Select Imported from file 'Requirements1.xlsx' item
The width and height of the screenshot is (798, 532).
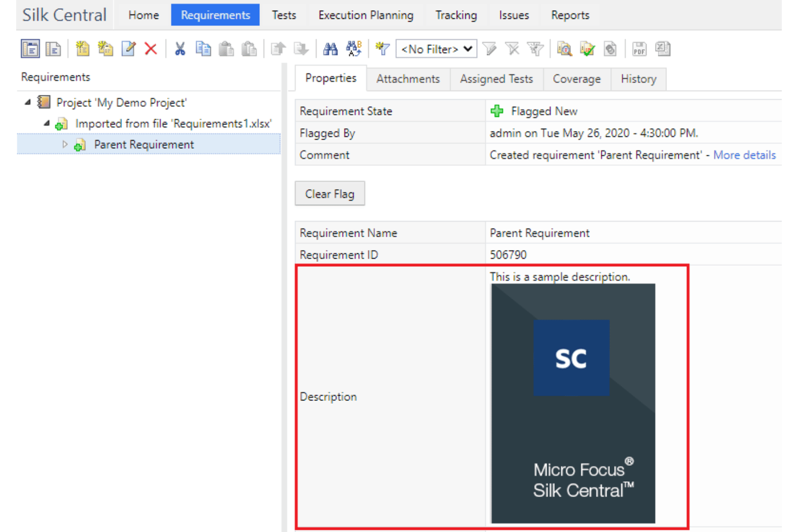[x=173, y=123]
